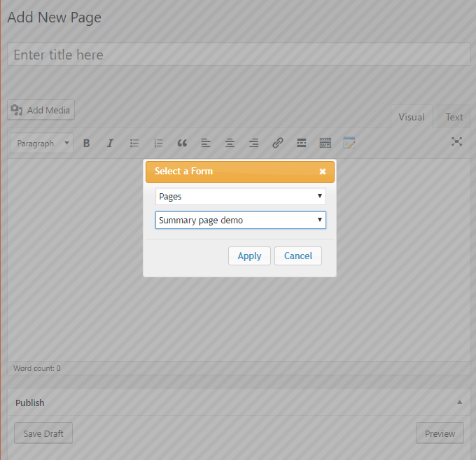Screen dimensions: 476x460
Task: Switch to the Text editor tab
Action: tap(454, 117)
